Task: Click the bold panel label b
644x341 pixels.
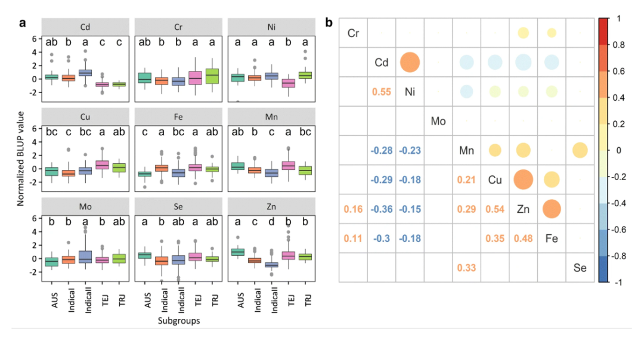Action: (x=329, y=23)
